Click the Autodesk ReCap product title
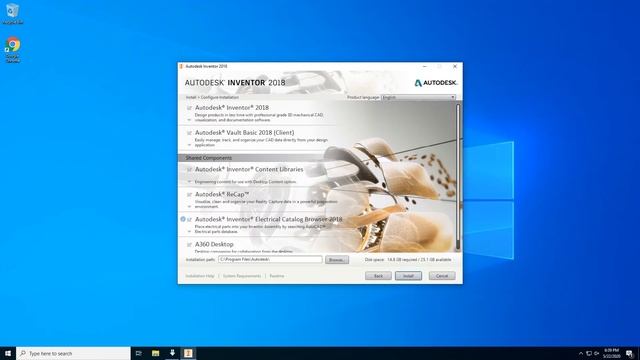Screen dimensions: 640x360 pyautogui.click(x=222, y=194)
